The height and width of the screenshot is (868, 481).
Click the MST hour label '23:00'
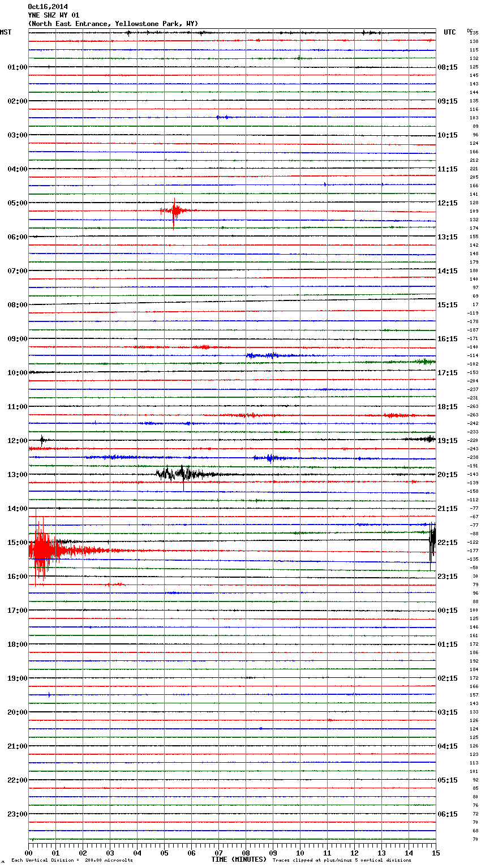pyautogui.click(x=17, y=814)
